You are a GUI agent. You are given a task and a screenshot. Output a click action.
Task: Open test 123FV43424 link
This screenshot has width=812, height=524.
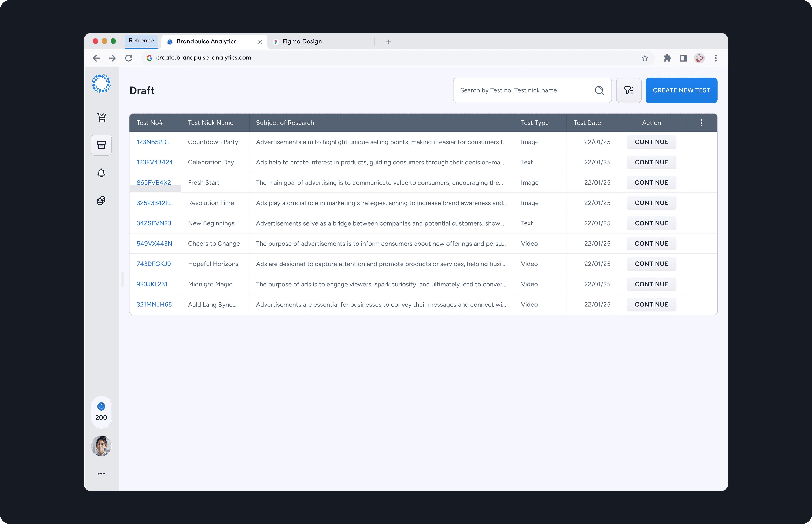155,162
